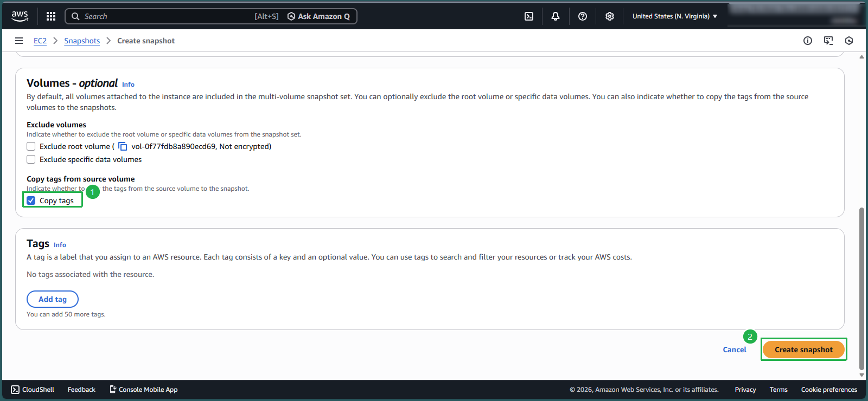Open the services grid menu
This screenshot has width=868, height=401.
[51, 16]
